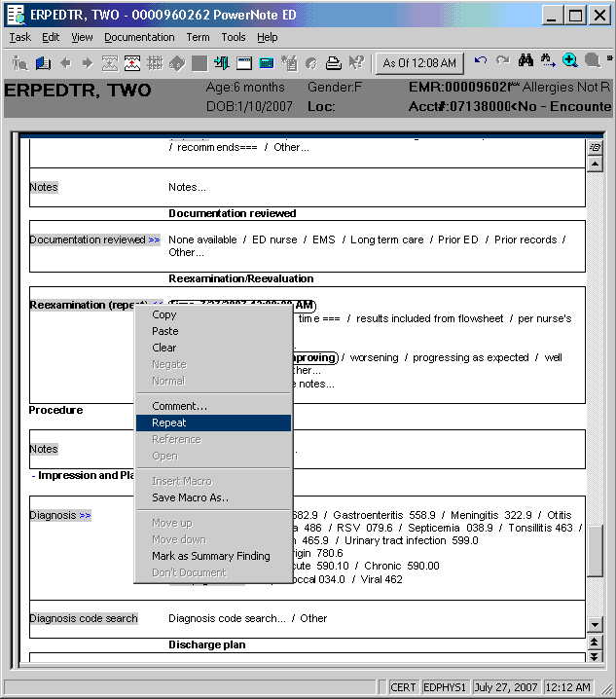Click the find-next binoculars arrow icon
Screen dimensions: 616x699
(548, 61)
